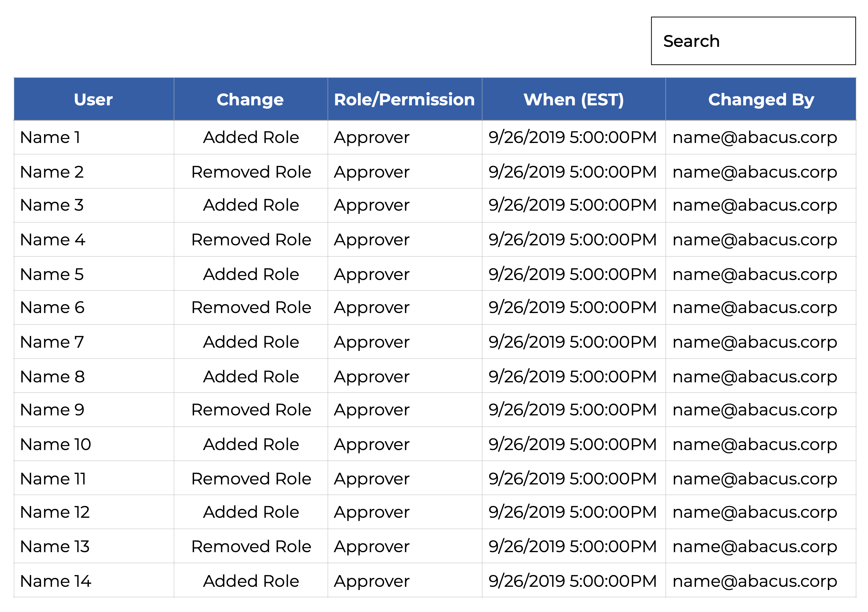Select the Name 2 user cell
The width and height of the screenshot is (868, 612).
tap(52, 172)
